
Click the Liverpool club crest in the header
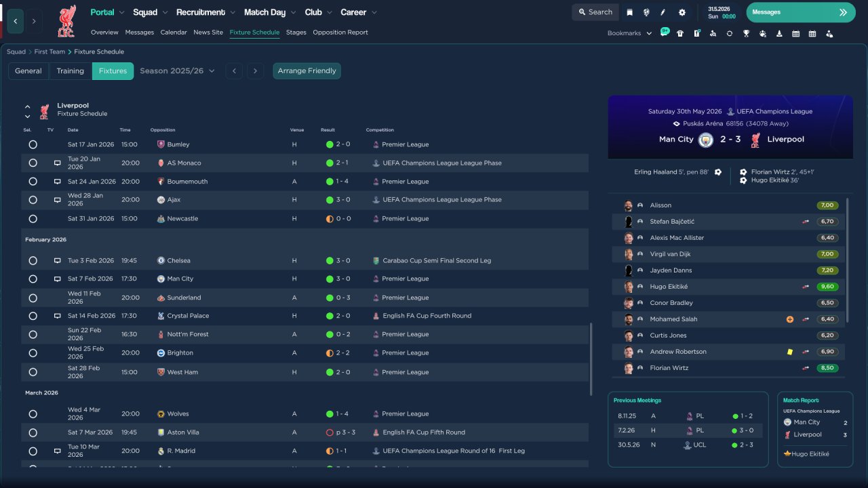(x=66, y=20)
